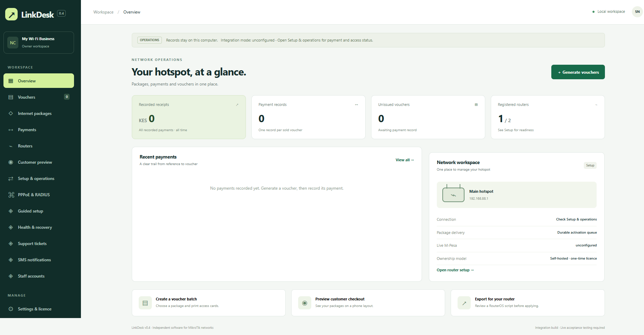Click the Health & recovery icon
This screenshot has width=644, height=335.
click(11, 227)
